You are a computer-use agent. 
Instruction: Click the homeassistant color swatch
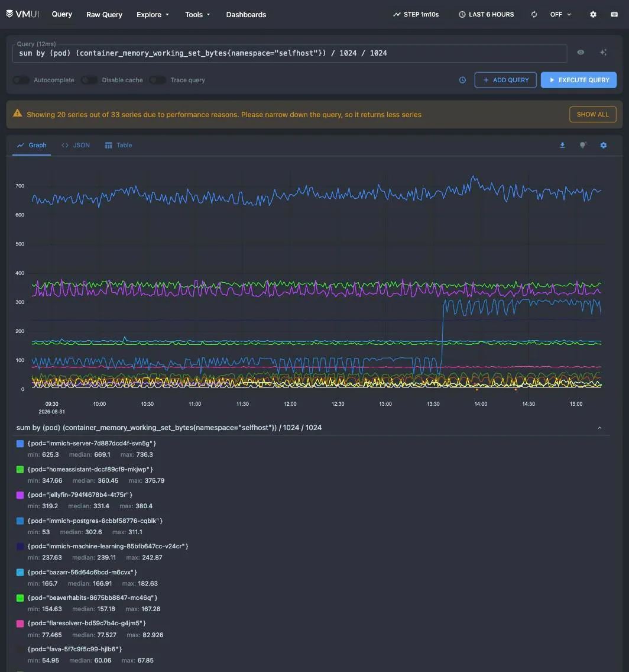click(x=20, y=469)
